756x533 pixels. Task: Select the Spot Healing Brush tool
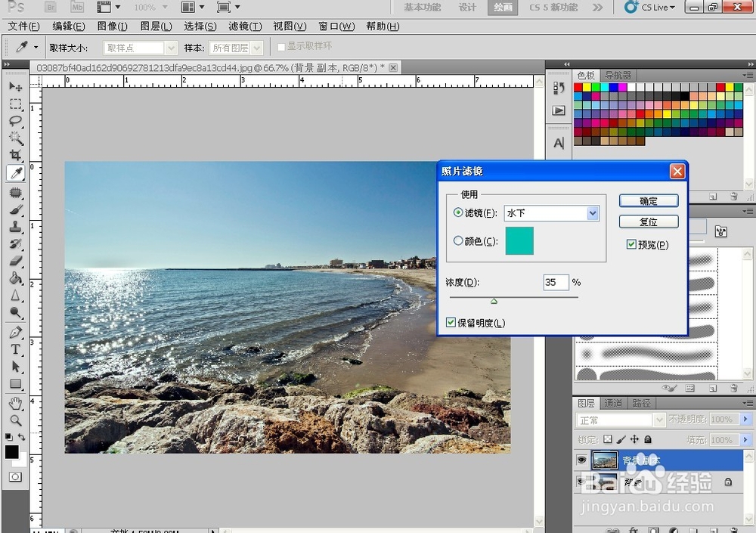point(15,193)
